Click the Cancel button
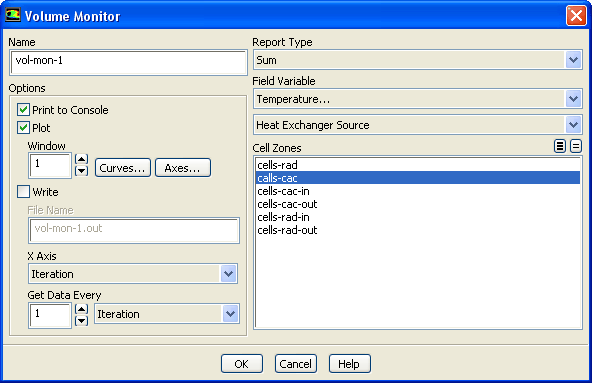This screenshot has height=383, width=592. 296,364
